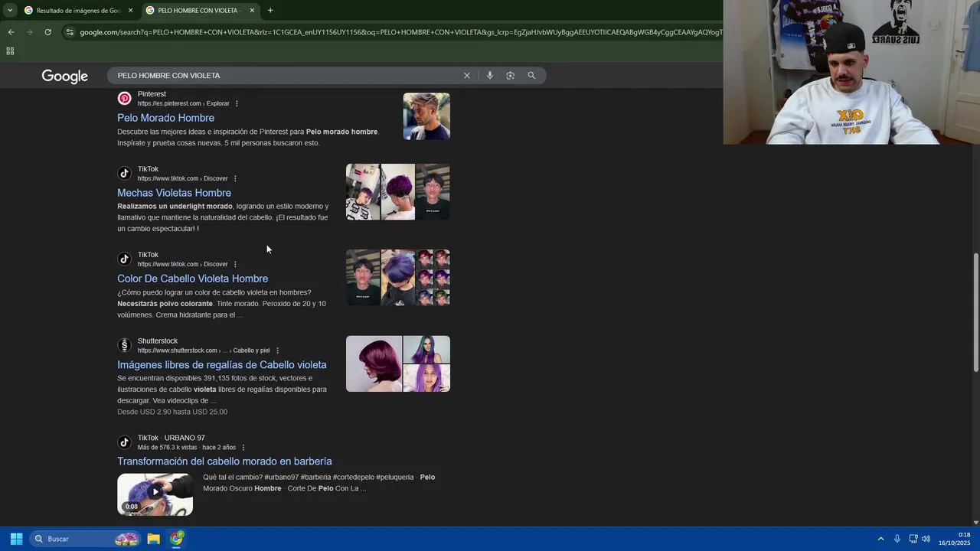This screenshot has width=980, height=551.
Task: Switch to the 'Resultado de imágenes' tab
Action: tap(78, 11)
